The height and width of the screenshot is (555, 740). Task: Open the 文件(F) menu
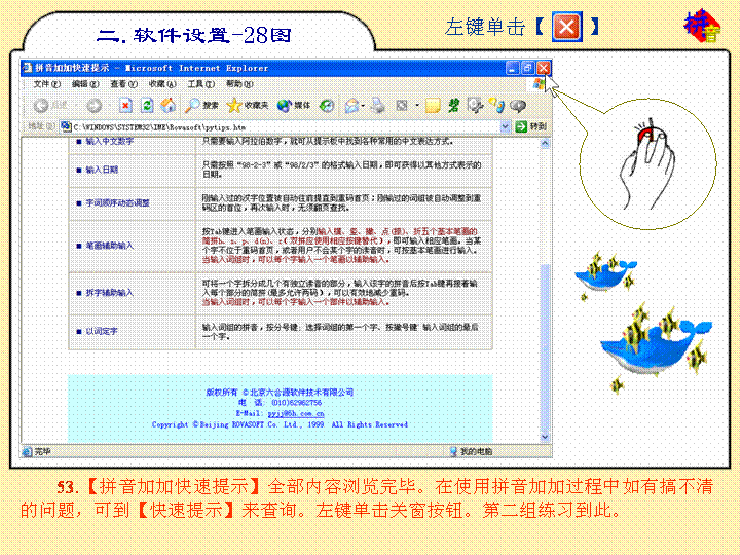pyautogui.click(x=47, y=84)
